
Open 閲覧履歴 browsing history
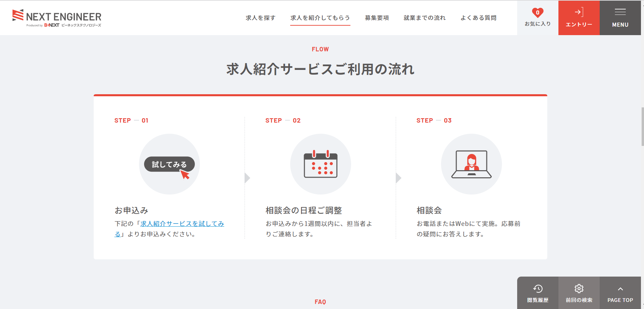pyautogui.click(x=538, y=293)
